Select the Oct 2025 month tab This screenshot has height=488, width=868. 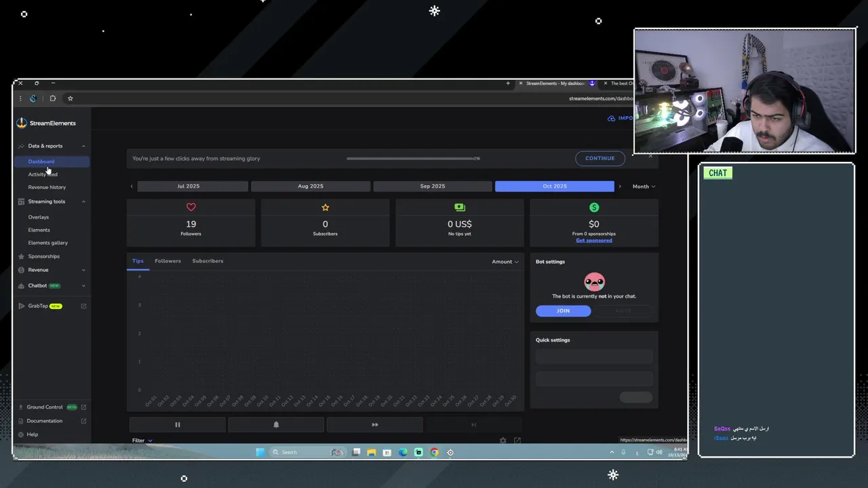pyautogui.click(x=555, y=186)
